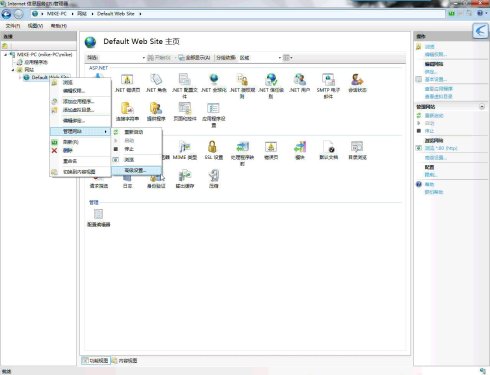
Task: Open the SSL Settings padlock icon
Action: pyautogui.click(x=213, y=150)
